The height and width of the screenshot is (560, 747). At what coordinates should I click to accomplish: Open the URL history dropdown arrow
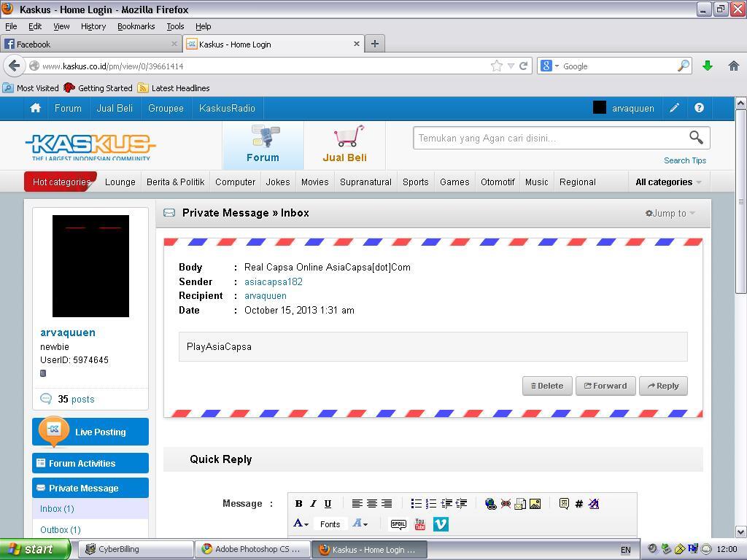(x=511, y=66)
